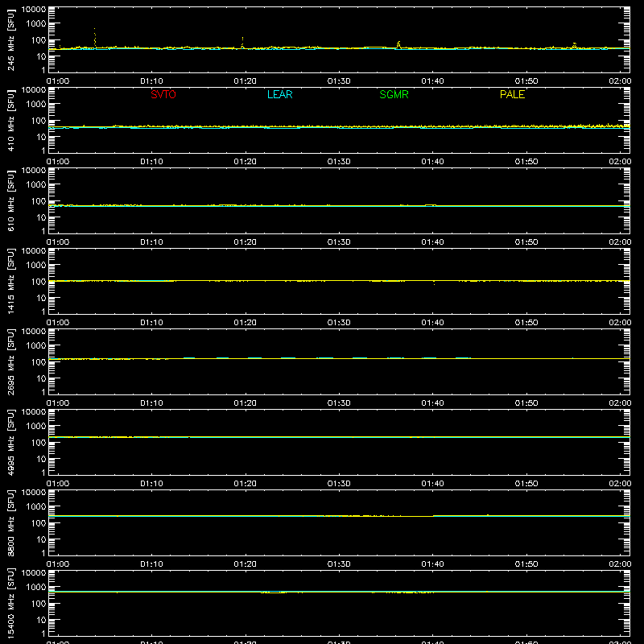
Task: Click 01:10 label under the 245 MHz panel
Action: pyautogui.click(x=151, y=81)
